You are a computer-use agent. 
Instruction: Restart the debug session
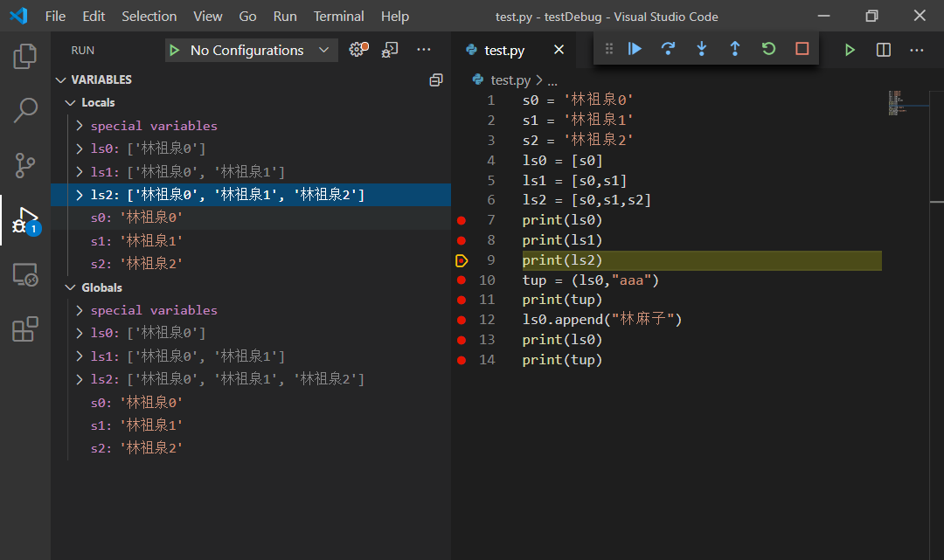[768, 49]
